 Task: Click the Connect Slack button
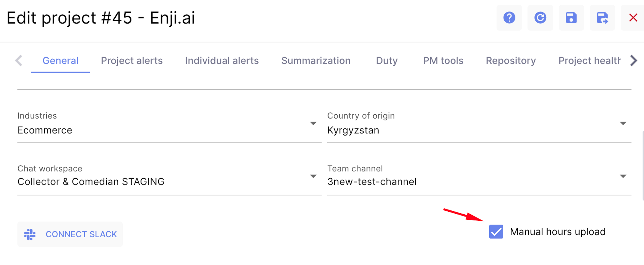pos(70,234)
